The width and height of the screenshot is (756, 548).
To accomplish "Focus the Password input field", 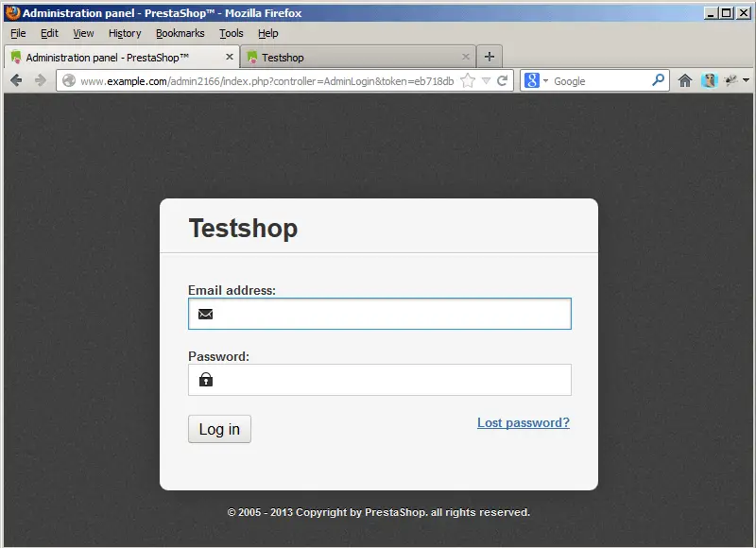I will point(380,380).
